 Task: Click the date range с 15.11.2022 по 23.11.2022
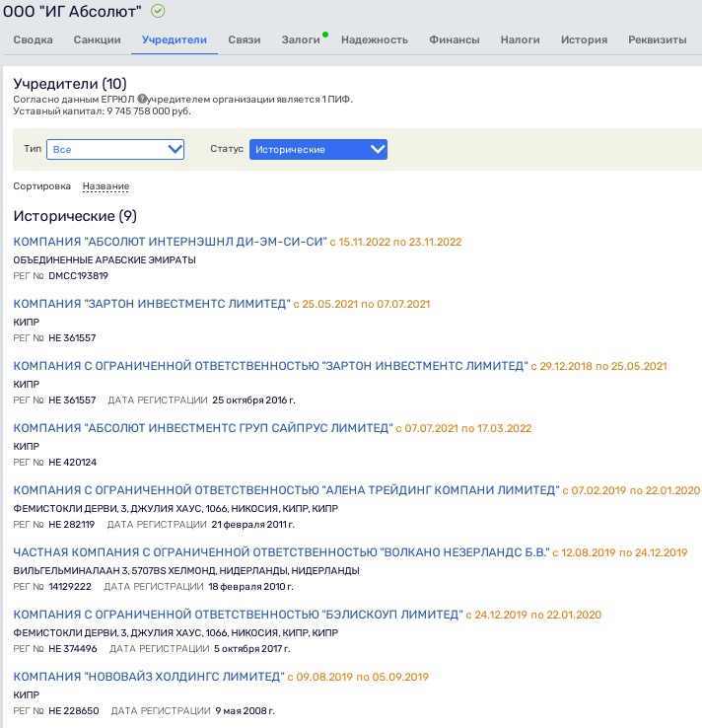(395, 243)
